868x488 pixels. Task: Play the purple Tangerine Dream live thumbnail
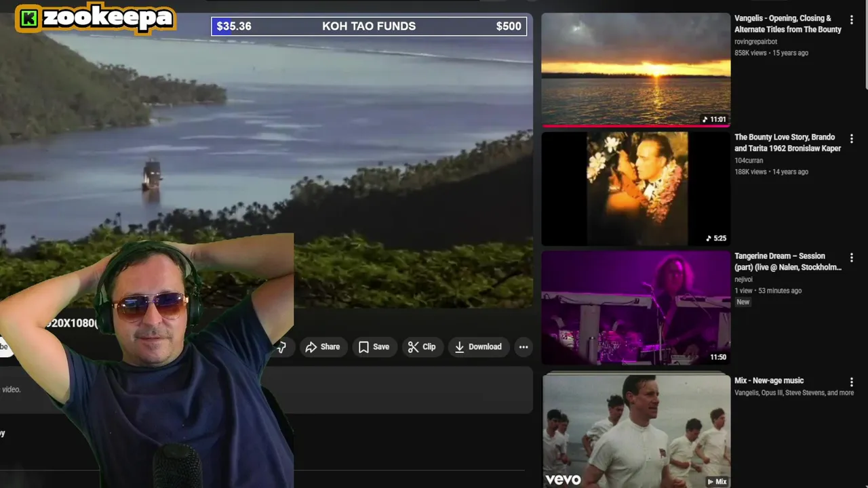[x=636, y=308]
